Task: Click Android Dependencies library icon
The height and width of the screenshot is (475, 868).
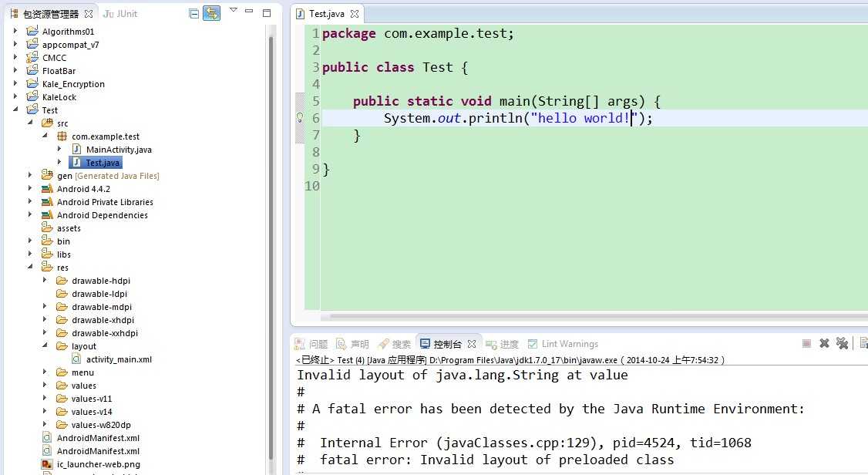Action: point(48,215)
